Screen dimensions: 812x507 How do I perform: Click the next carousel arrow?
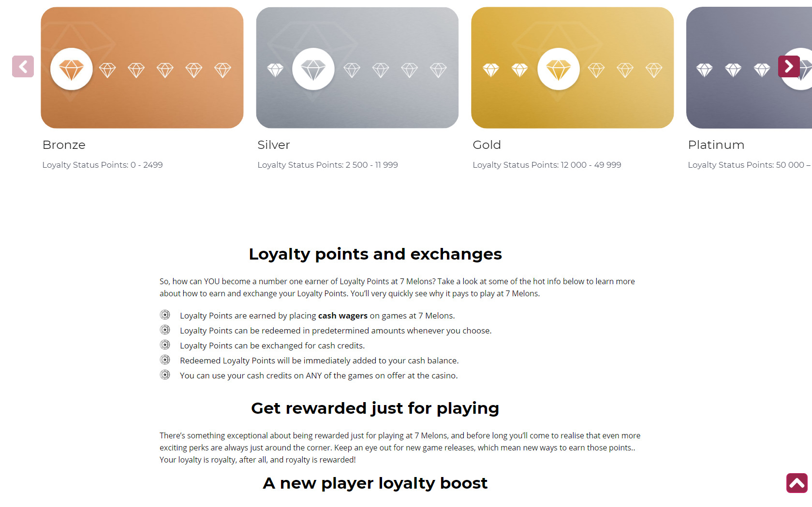pos(789,66)
